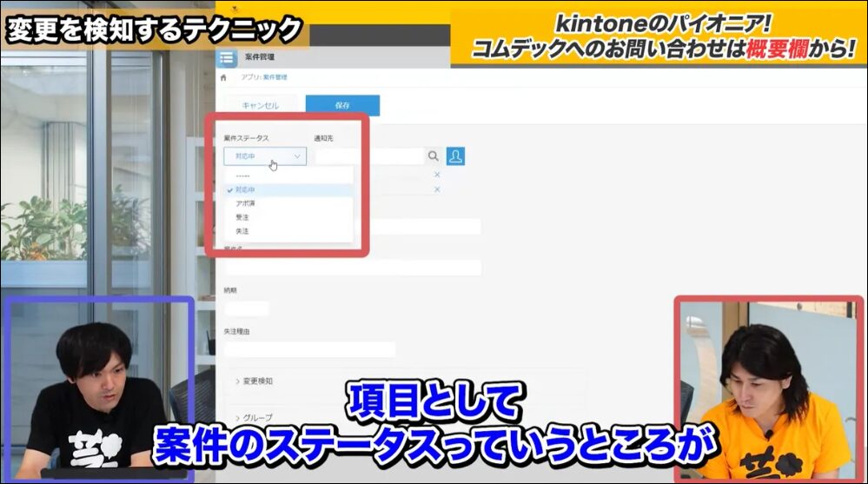Remove the first selected user with X
868x484 pixels.
pyautogui.click(x=437, y=175)
